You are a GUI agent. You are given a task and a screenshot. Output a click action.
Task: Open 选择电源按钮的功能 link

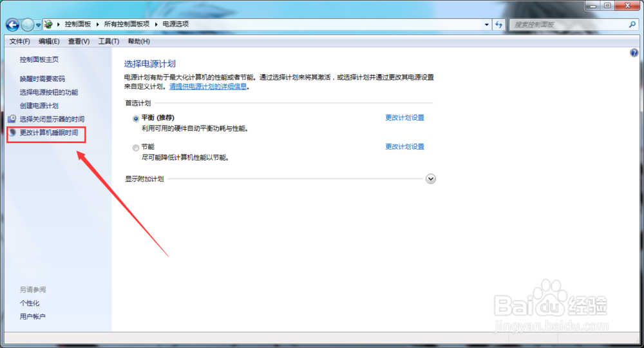(x=49, y=92)
